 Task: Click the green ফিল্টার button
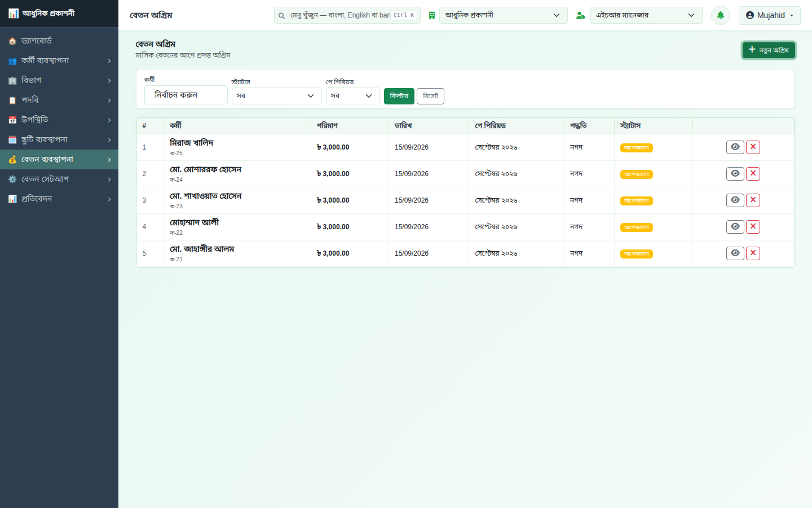[x=399, y=96]
